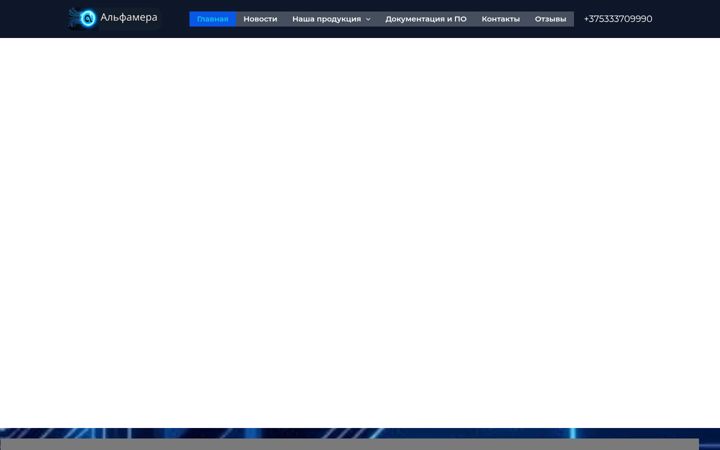Click the phone number +375333709990
Viewport: 720px width, 450px height.
coord(618,19)
